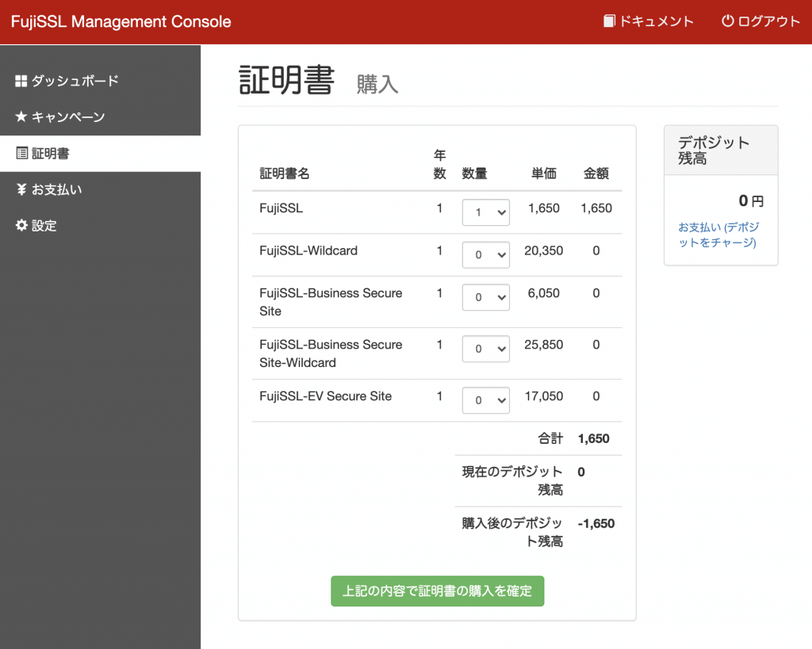Screen dimensions: 812x649
Task: Open the ドキュメント link in header
Action: 649,21
